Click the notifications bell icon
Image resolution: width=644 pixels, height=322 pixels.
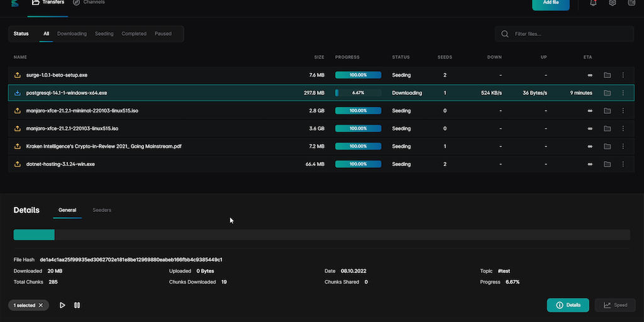click(593, 3)
